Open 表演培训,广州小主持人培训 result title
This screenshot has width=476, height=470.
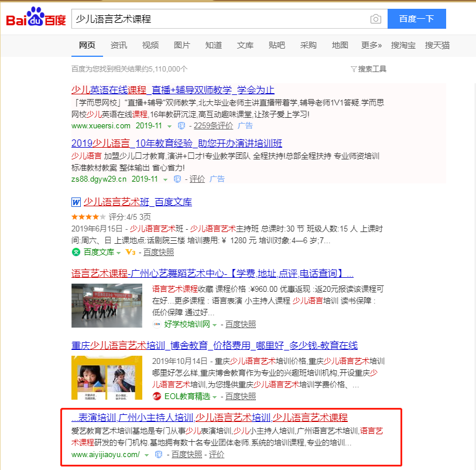210,417
